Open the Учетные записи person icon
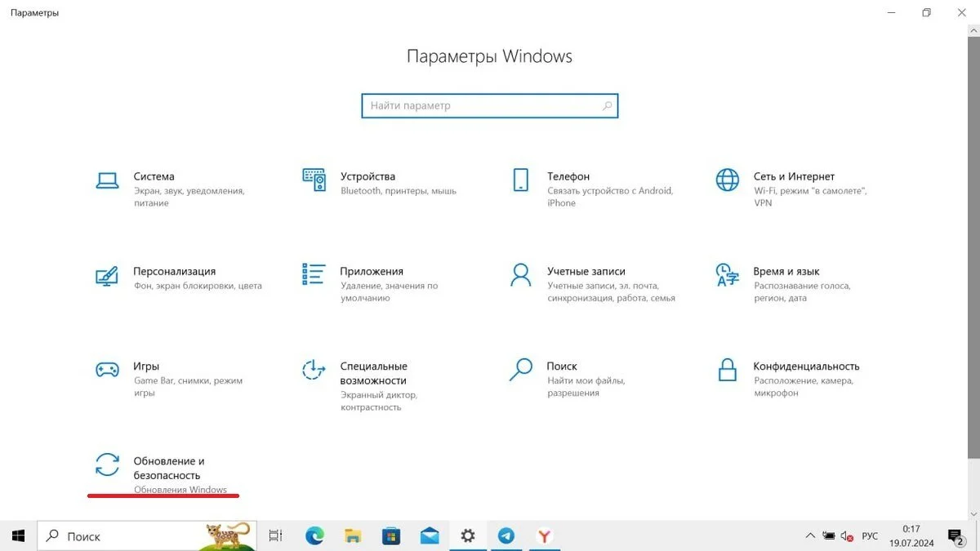Viewport: 980px width, 551px height. click(521, 274)
